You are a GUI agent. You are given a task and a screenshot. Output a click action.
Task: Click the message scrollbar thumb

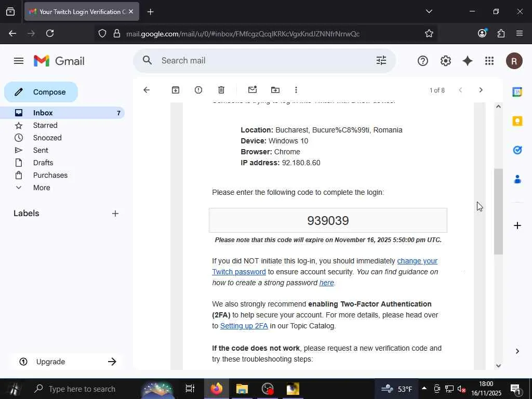click(x=498, y=211)
